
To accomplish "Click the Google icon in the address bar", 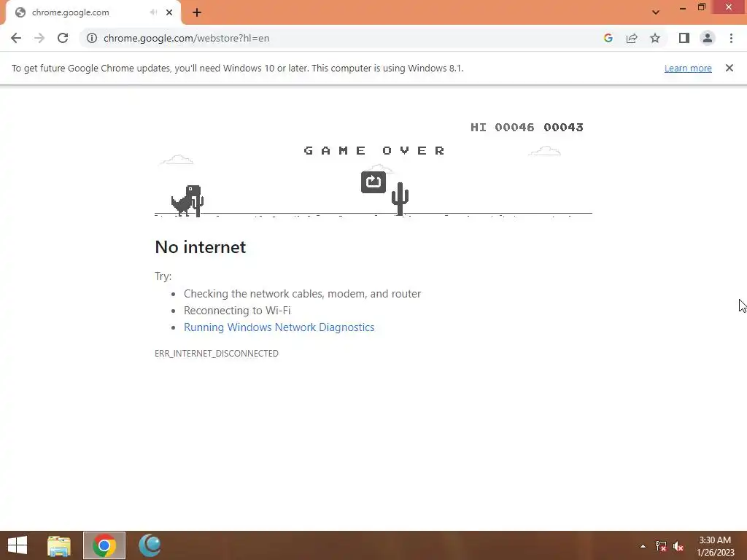I will (608, 38).
